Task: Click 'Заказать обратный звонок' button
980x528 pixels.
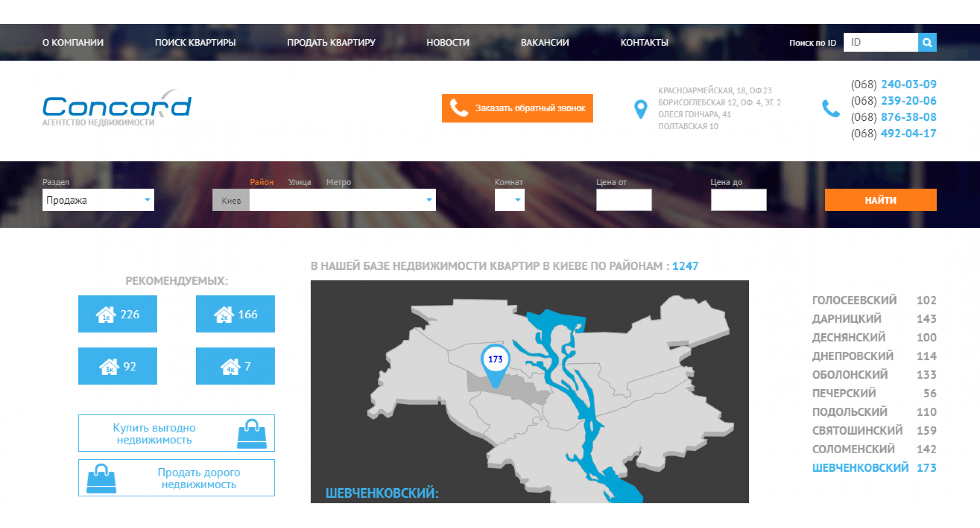Action: coord(517,108)
